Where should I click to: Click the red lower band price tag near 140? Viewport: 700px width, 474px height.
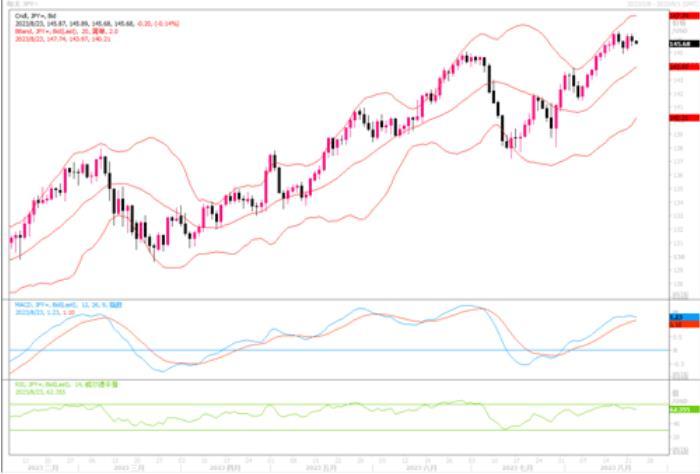point(683,117)
